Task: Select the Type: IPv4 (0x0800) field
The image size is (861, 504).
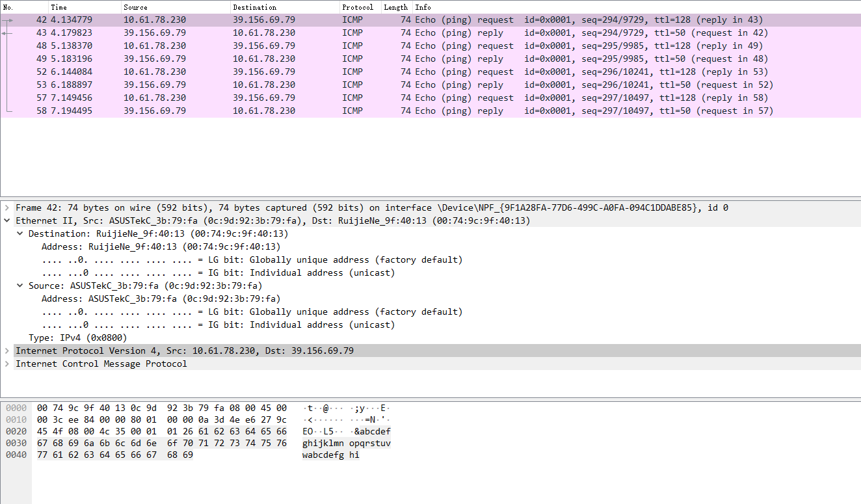Action: tap(78, 338)
